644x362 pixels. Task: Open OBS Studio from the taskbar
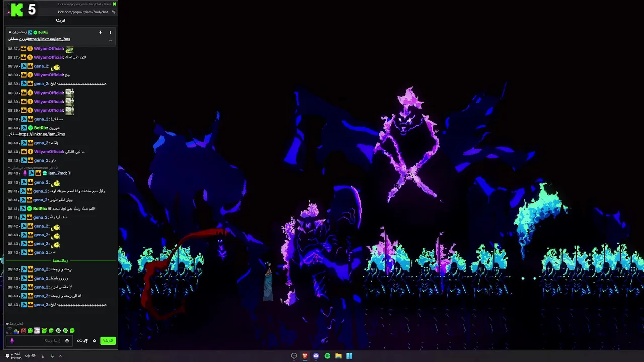[294, 356]
